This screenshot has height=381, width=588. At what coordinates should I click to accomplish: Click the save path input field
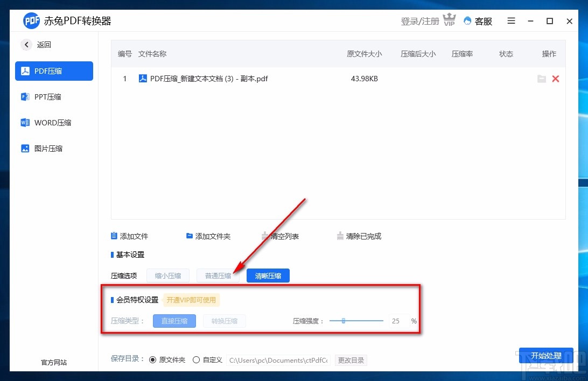tap(278, 360)
